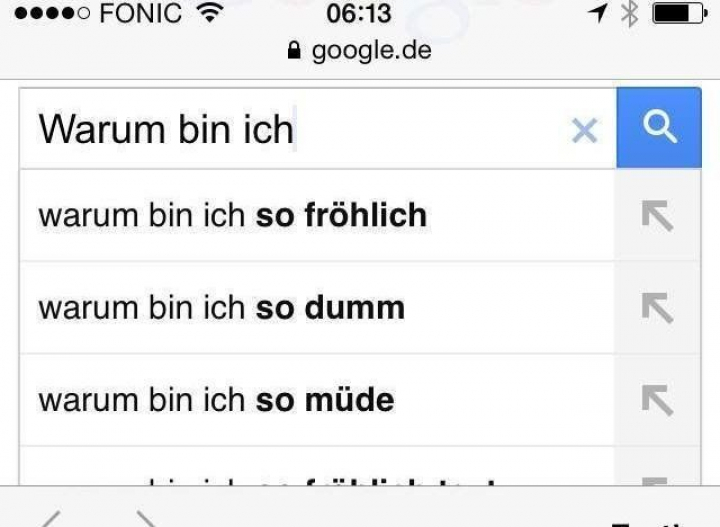Screen dimensions: 720x527
Task: Tap the location services arrow icon
Action: (x=598, y=14)
